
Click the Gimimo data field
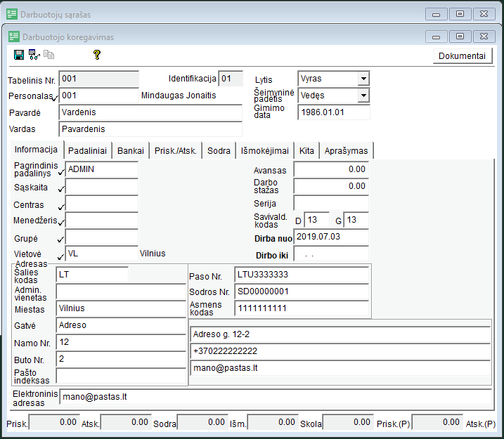click(x=334, y=112)
